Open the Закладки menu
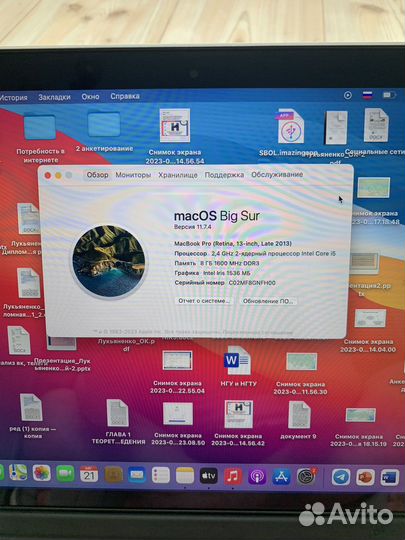The width and height of the screenshot is (405, 540). click(54, 97)
